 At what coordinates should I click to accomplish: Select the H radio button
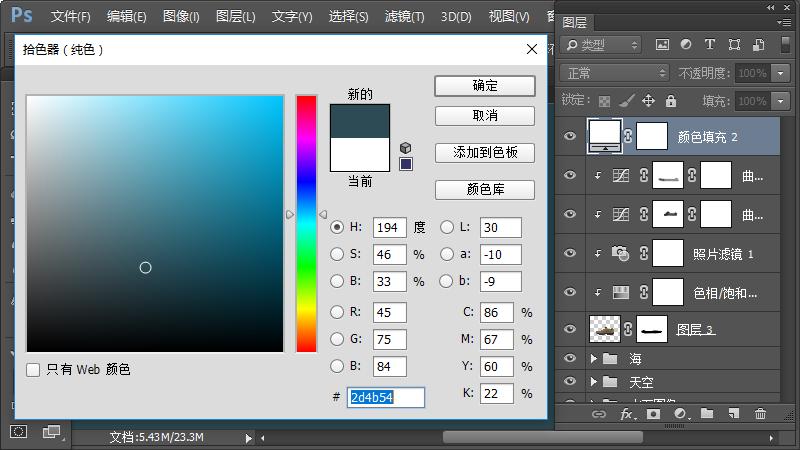pyautogui.click(x=337, y=227)
